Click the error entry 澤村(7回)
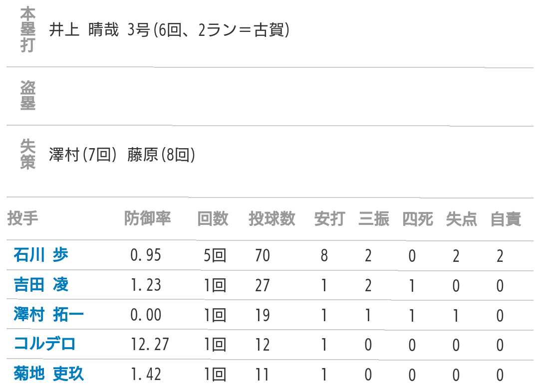Image resolution: width=539 pixels, height=392 pixels. point(82,155)
